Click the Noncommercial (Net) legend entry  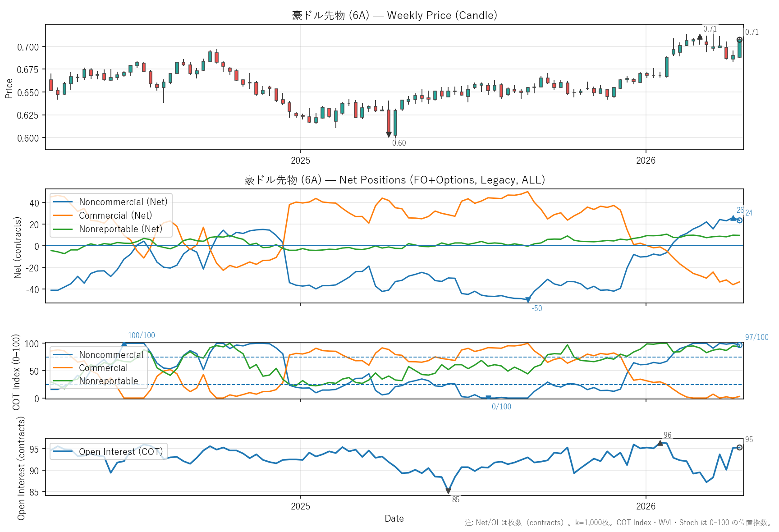(123, 202)
